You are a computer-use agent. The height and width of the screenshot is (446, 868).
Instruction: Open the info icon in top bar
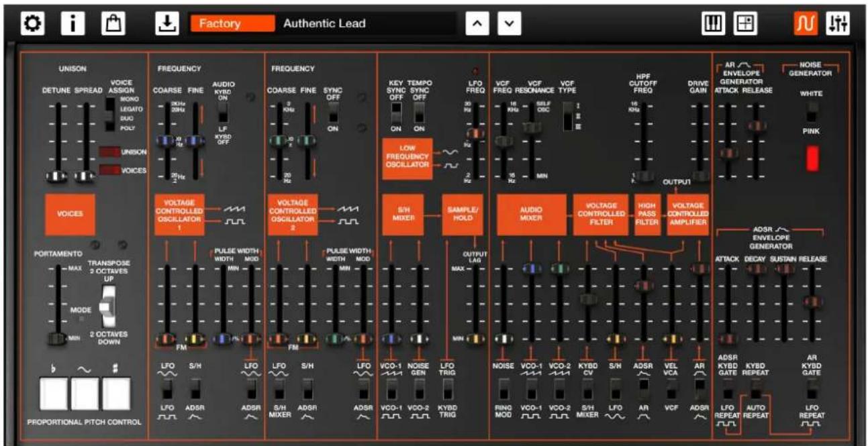(72, 23)
